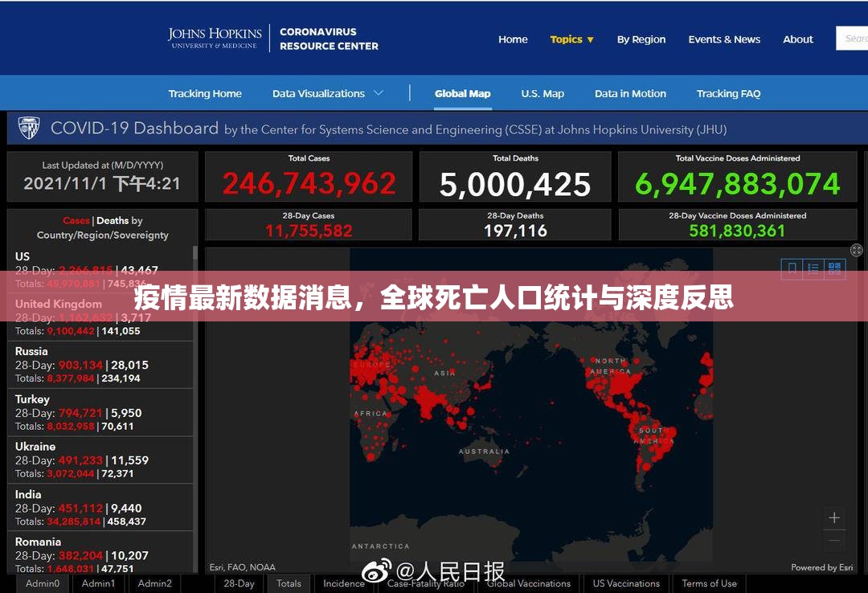Switch to the U.S. Map tab
868x593 pixels.
pyautogui.click(x=542, y=93)
